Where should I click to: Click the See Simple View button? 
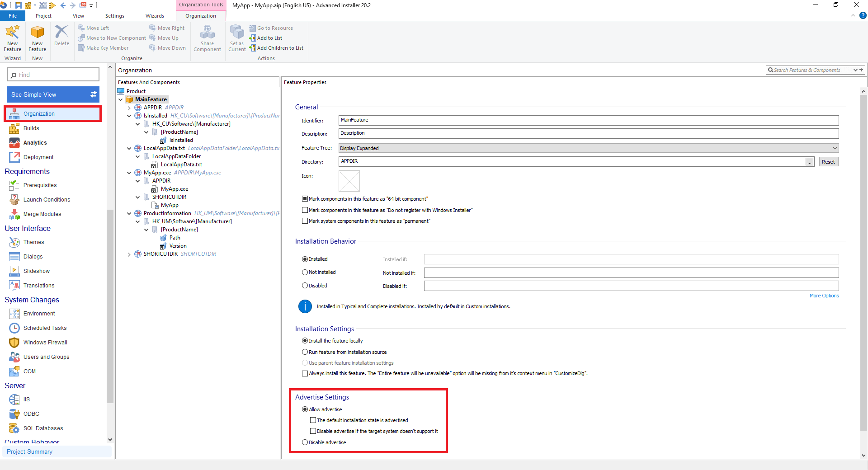tap(53, 94)
